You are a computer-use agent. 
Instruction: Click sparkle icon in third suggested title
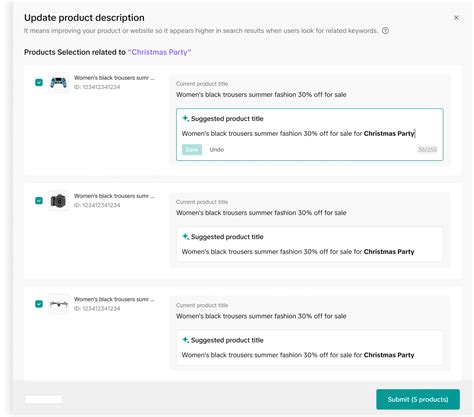pyautogui.click(x=185, y=340)
